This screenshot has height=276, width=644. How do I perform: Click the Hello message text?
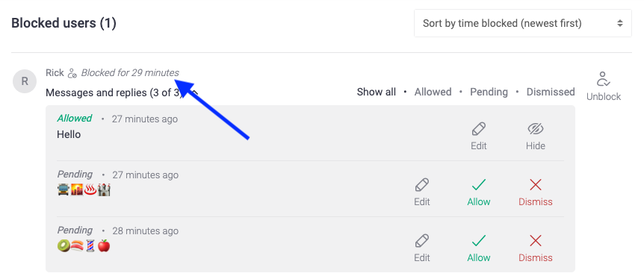[69, 134]
